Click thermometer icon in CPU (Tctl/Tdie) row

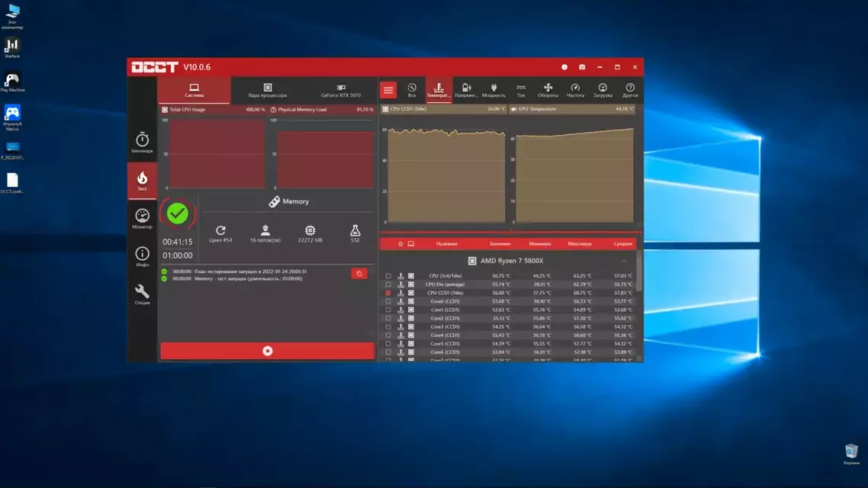(400, 275)
